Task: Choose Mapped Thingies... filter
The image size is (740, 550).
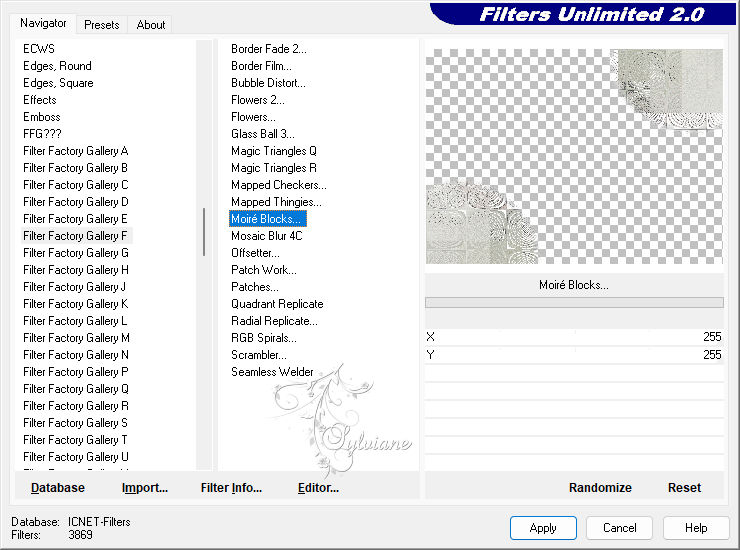Action: 276,202
